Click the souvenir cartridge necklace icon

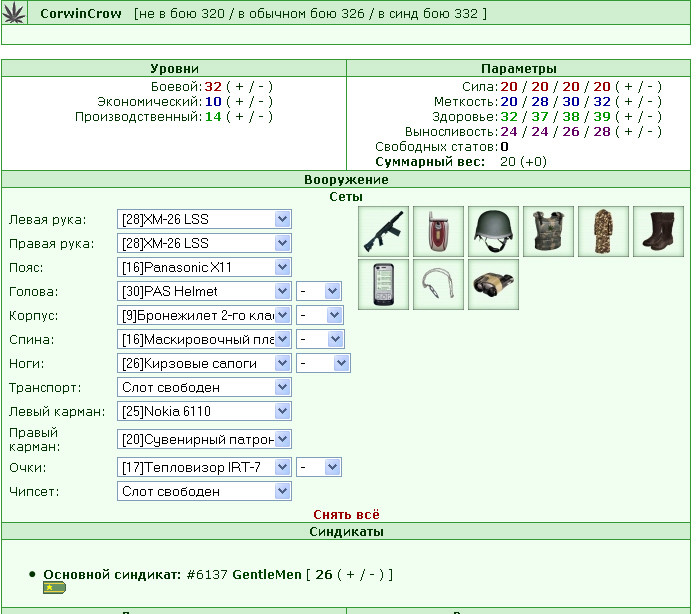(438, 285)
